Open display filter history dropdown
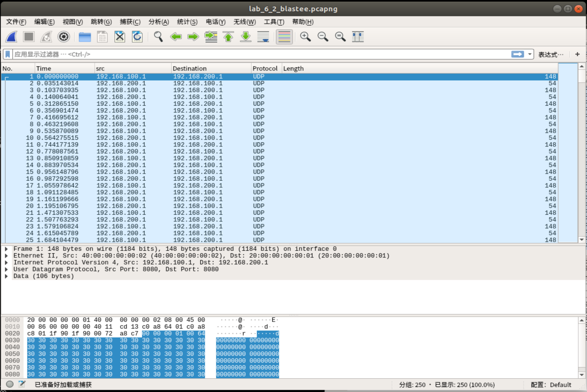Screen dimensions: 587x392 530,54
